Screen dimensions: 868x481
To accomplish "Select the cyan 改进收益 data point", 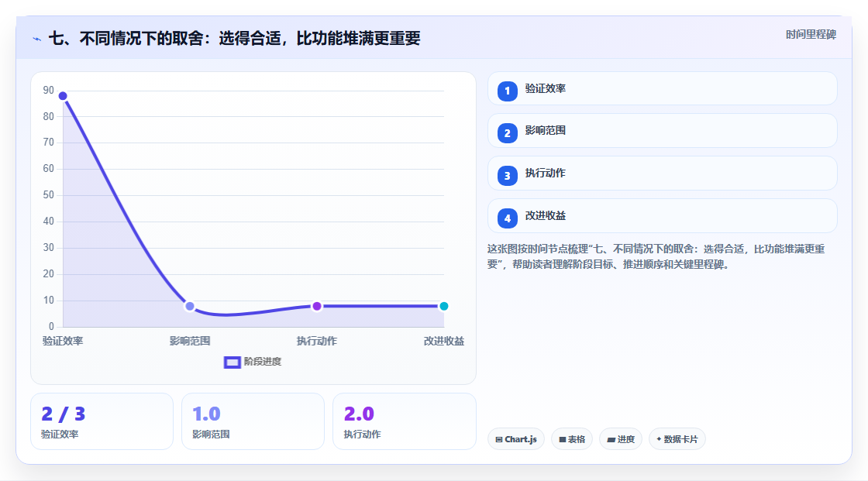I will [443, 306].
